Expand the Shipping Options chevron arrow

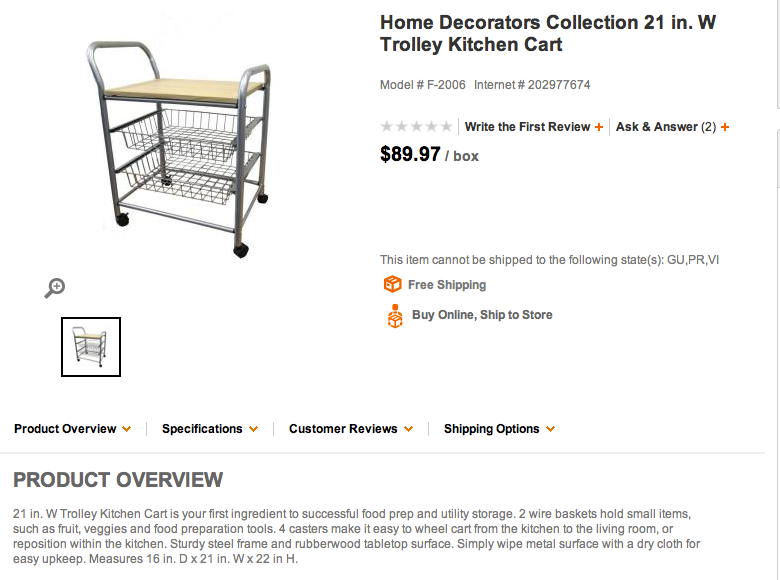(x=550, y=429)
